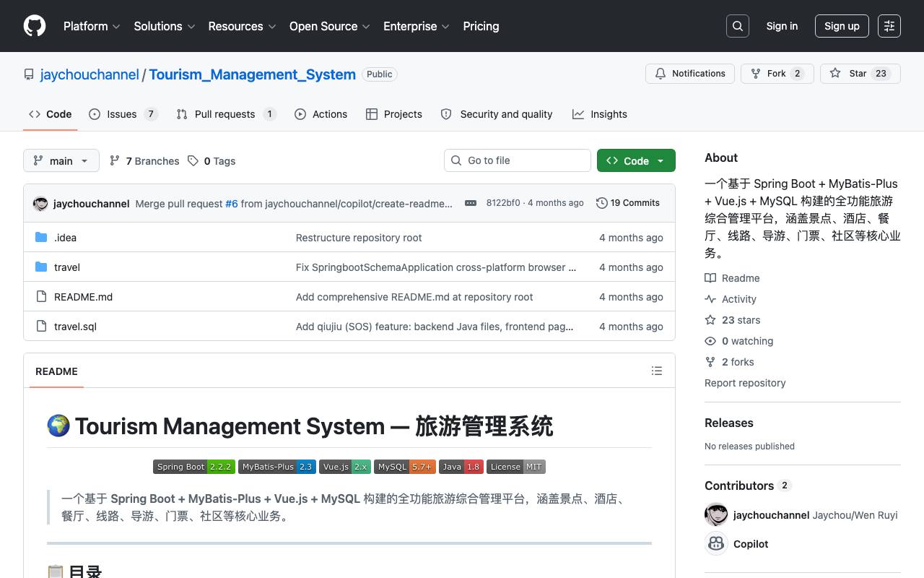Open the main branch selector dropdown
Screen dimensions: 924x578
(61, 160)
